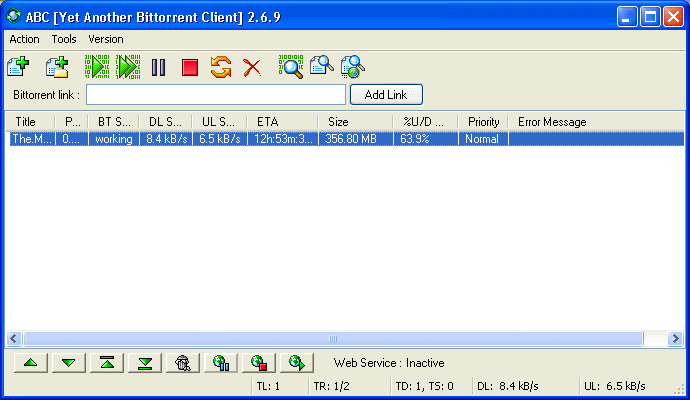690x400 pixels.
Task: Click the double-arrow Queue/Resume all icon
Action: [x=128, y=67]
